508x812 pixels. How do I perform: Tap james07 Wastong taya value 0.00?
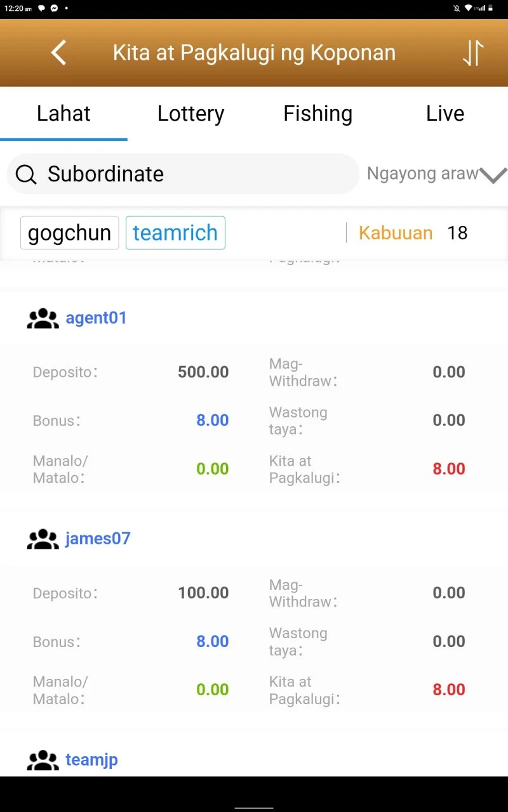449,641
